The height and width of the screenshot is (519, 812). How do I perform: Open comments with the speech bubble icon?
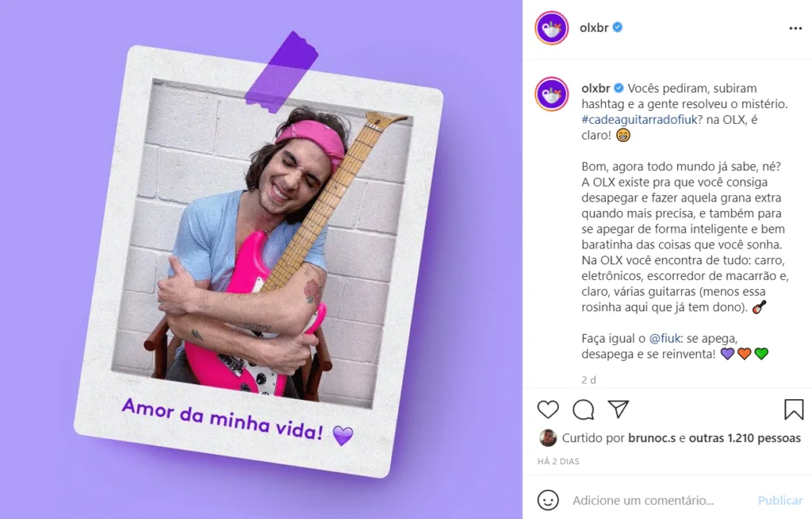[583, 409]
